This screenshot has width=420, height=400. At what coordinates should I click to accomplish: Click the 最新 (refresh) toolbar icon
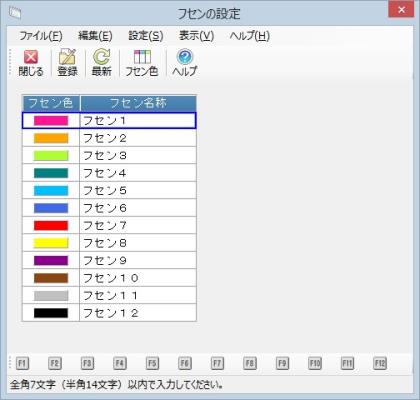(102, 63)
